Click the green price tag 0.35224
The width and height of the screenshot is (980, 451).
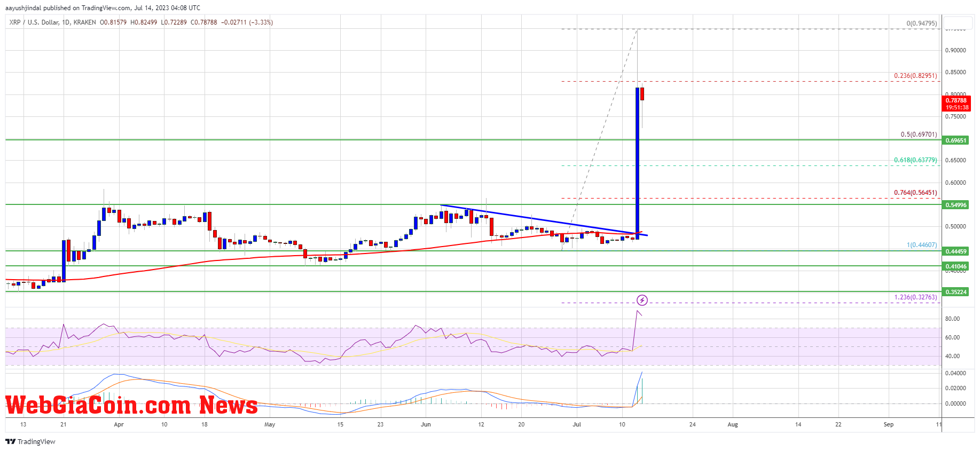coord(956,292)
